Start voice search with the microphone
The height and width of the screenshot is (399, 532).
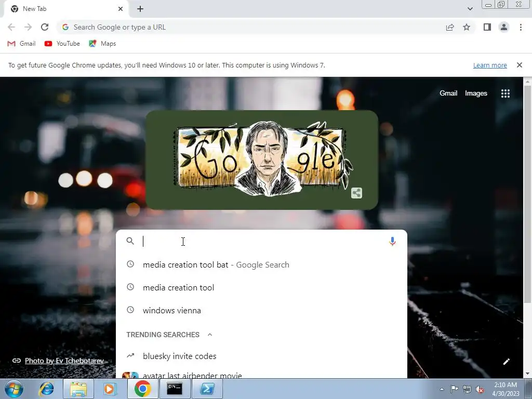tap(392, 241)
